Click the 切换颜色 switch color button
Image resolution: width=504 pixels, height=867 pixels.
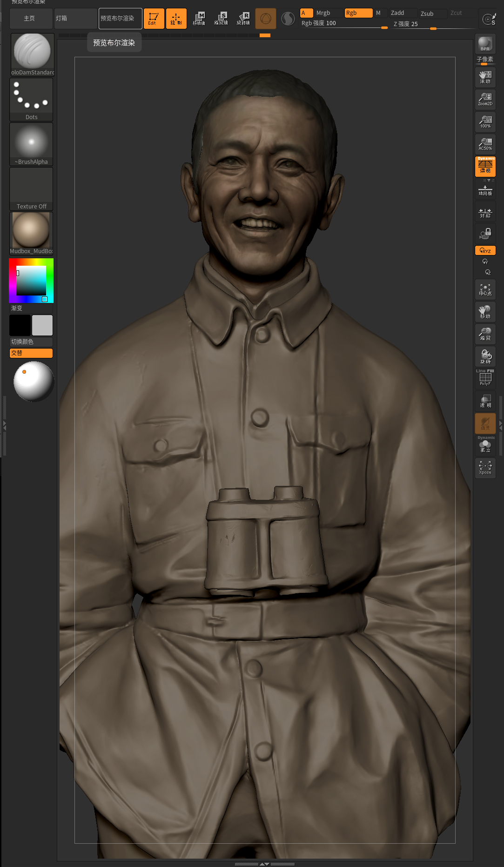[x=31, y=342]
